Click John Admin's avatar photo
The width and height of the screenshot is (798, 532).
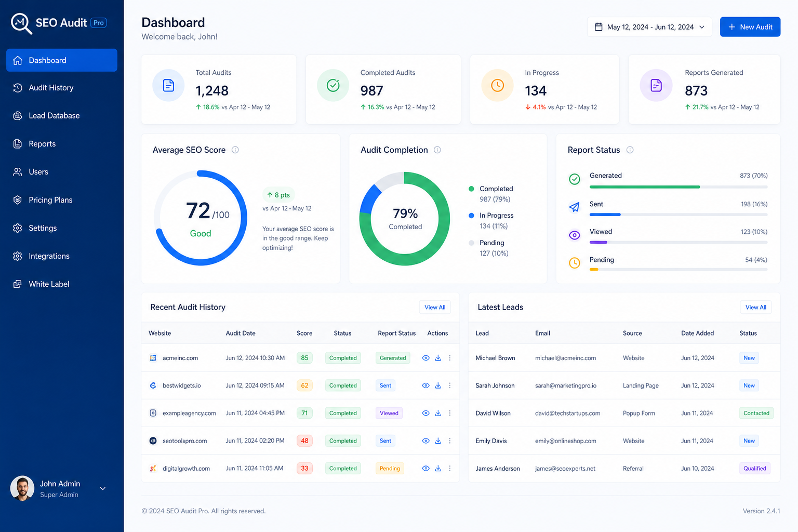click(x=22, y=488)
